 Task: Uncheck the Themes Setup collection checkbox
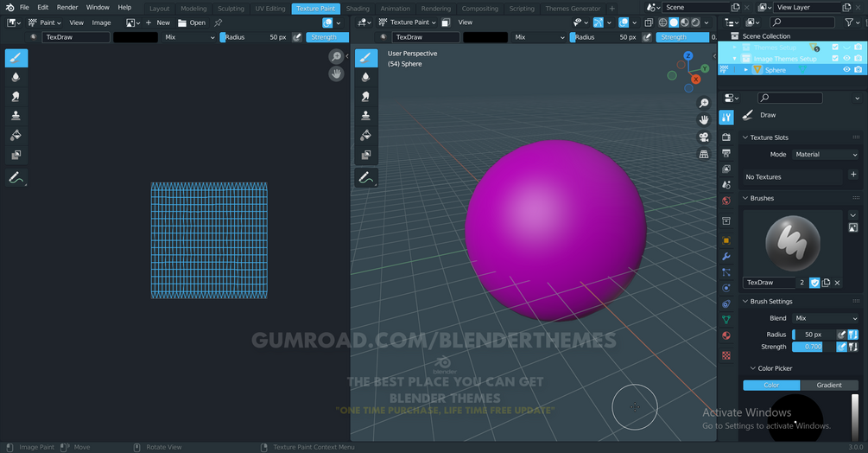(x=835, y=47)
